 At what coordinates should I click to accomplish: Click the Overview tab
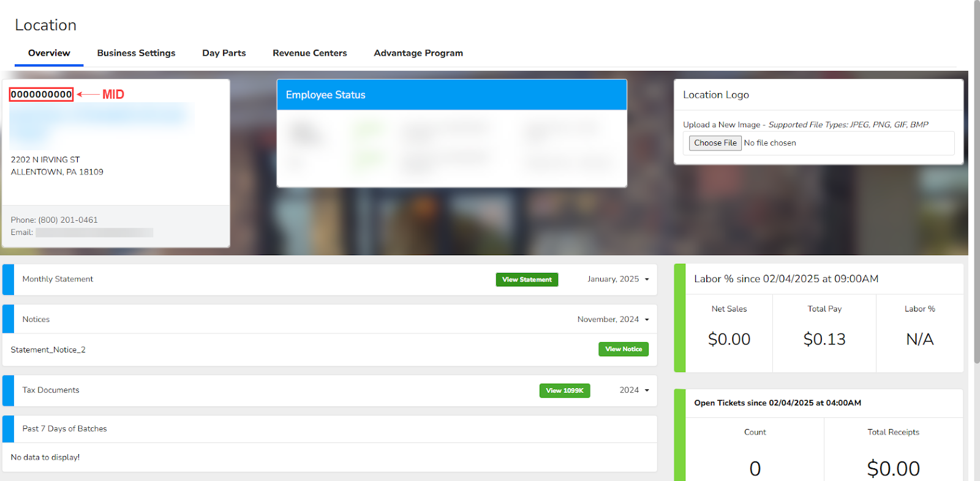pyautogui.click(x=49, y=53)
